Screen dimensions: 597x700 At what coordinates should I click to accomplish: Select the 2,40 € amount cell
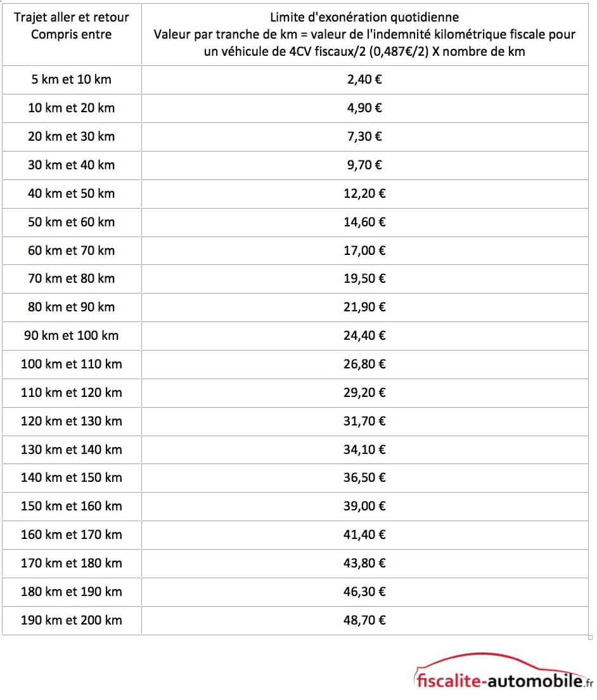click(x=364, y=79)
